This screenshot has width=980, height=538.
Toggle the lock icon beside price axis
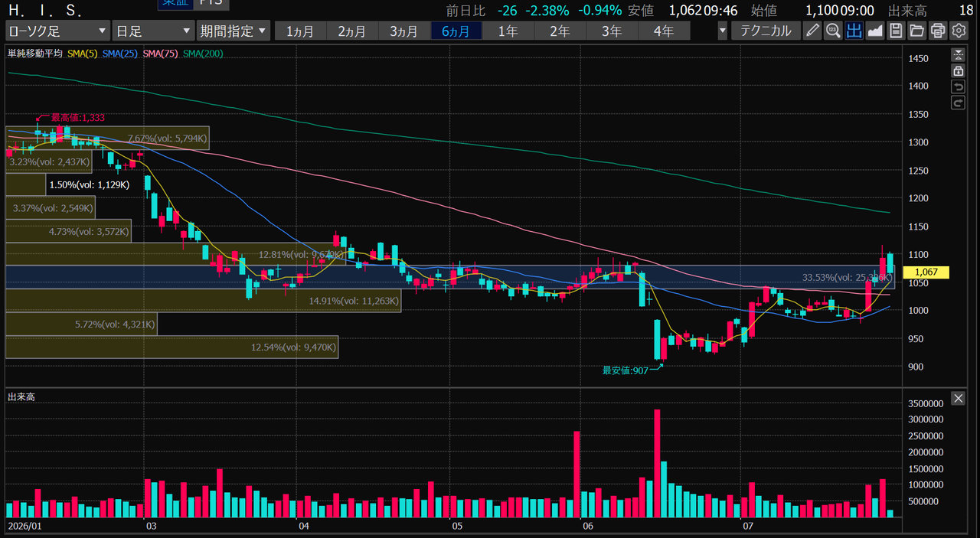[958, 70]
